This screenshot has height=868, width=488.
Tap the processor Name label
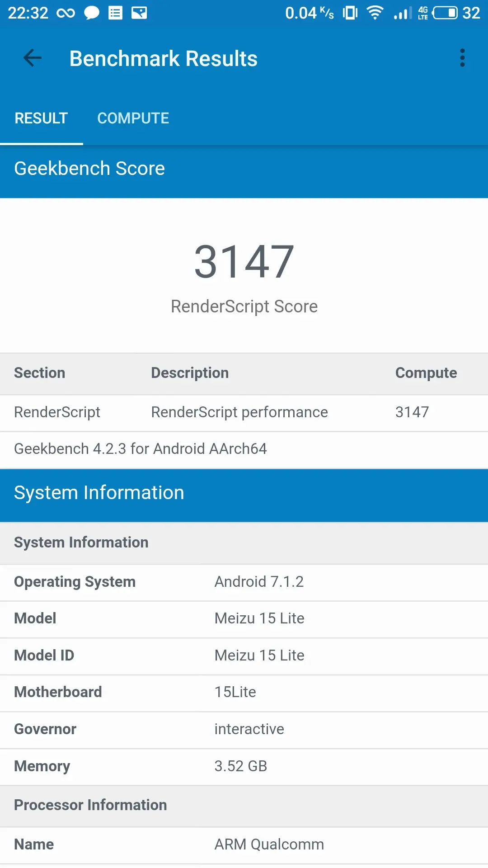pyautogui.click(x=34, y=844)
